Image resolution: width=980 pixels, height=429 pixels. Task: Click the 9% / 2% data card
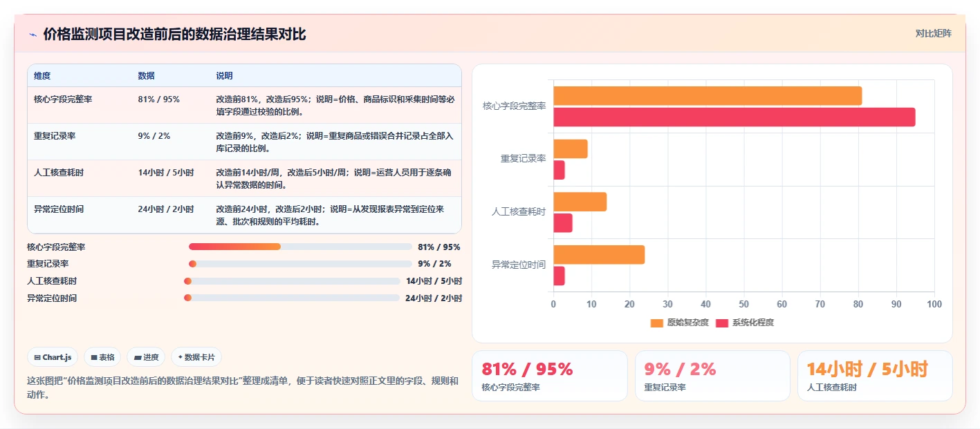(x=712, y=376)
